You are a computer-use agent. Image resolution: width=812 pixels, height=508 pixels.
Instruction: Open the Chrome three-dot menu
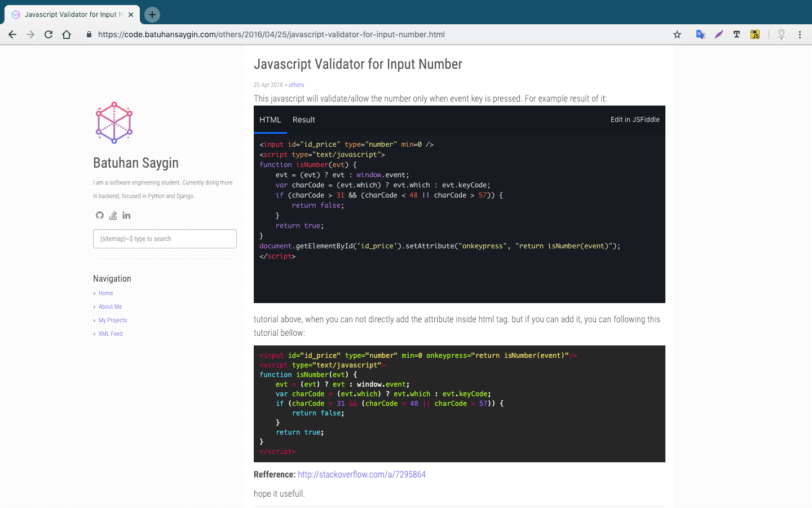(x=800, y=34)
